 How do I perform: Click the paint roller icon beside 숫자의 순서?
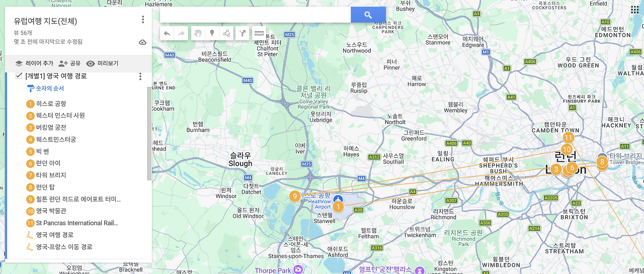click(x=30, y=88)
